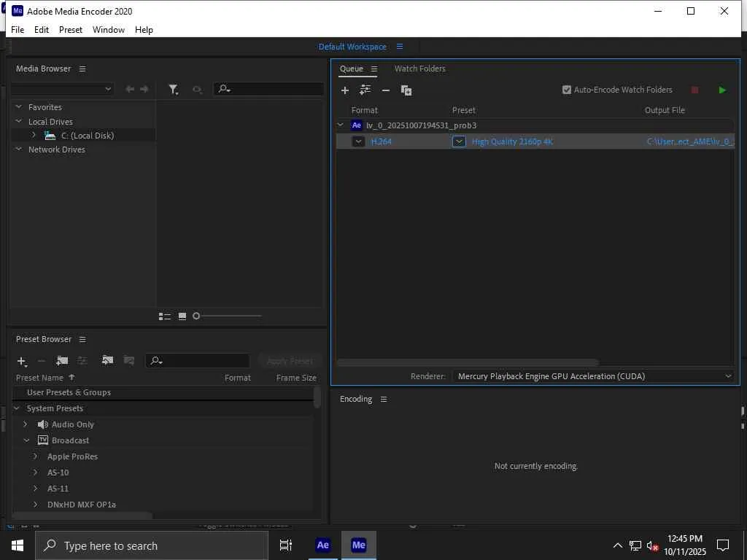747x560 pixels.
Task: Go back in Media Browser history
Action: 130,89
